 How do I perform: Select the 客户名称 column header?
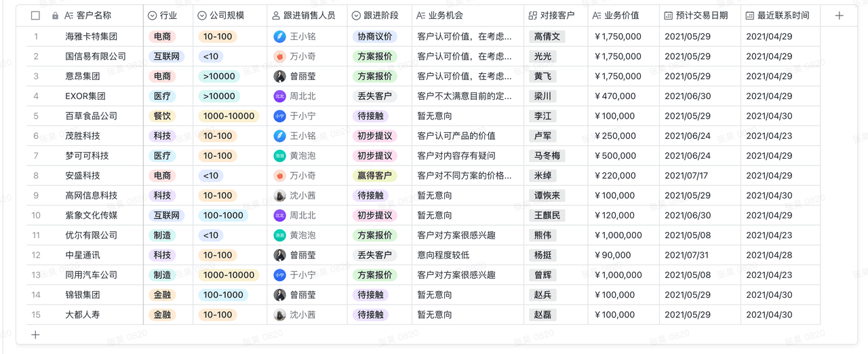[x=94, y=16]
